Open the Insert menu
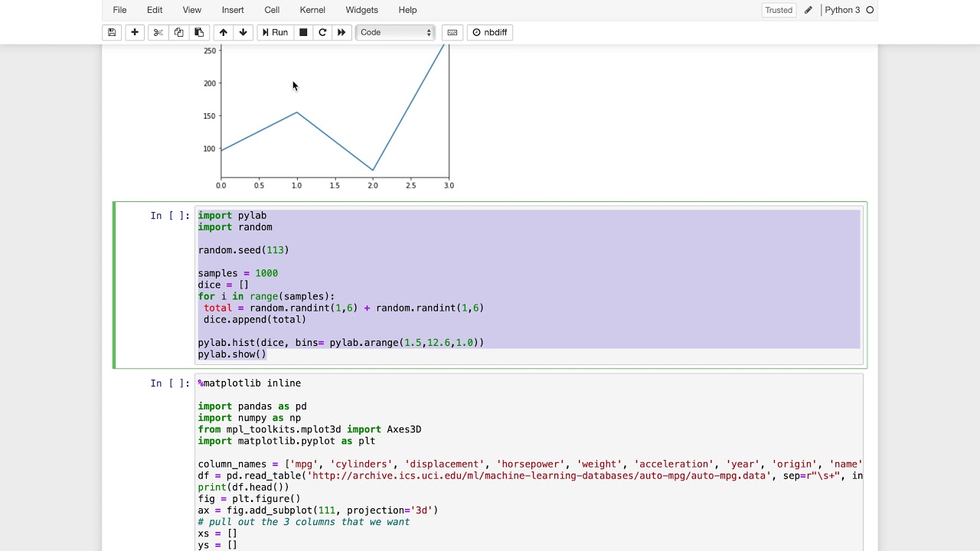The height and width of the screenshot is (551, 980). click(233, 10)
